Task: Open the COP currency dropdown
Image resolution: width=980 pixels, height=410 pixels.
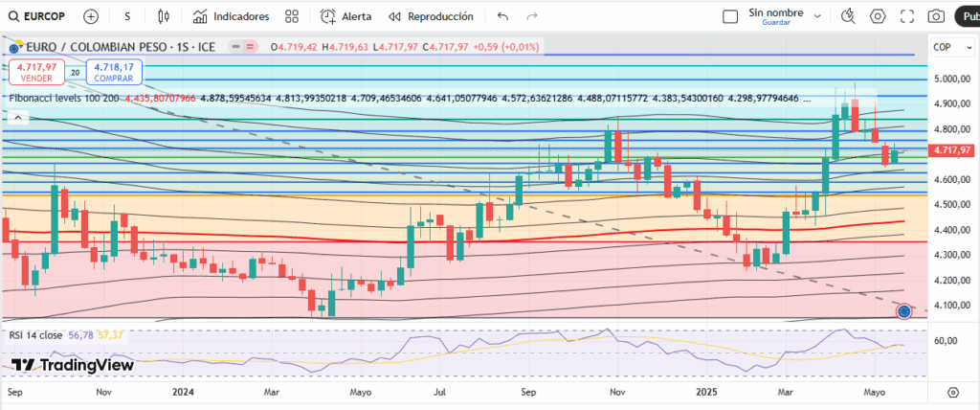Action: pos(948,47)
